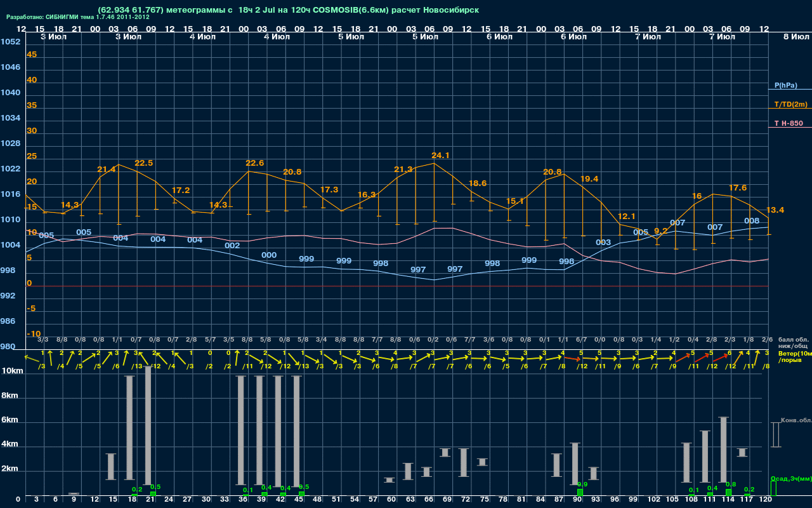The width and height of the screenshot is (812, 508).
Task: Click the temperature label 22.6
Action: click(254, 163)
